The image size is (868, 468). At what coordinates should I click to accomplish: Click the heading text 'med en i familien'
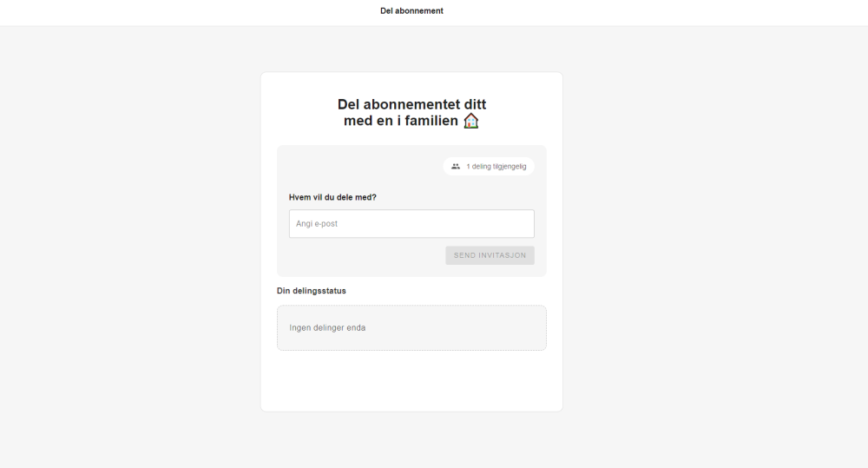400,121
